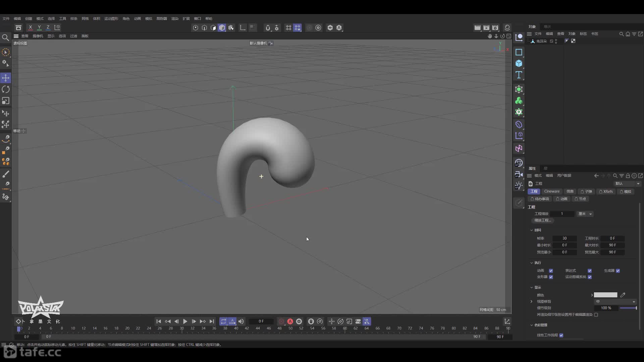Toggle the 生成器 checkbox
This screenshot has width=644, height=362.
618,271
